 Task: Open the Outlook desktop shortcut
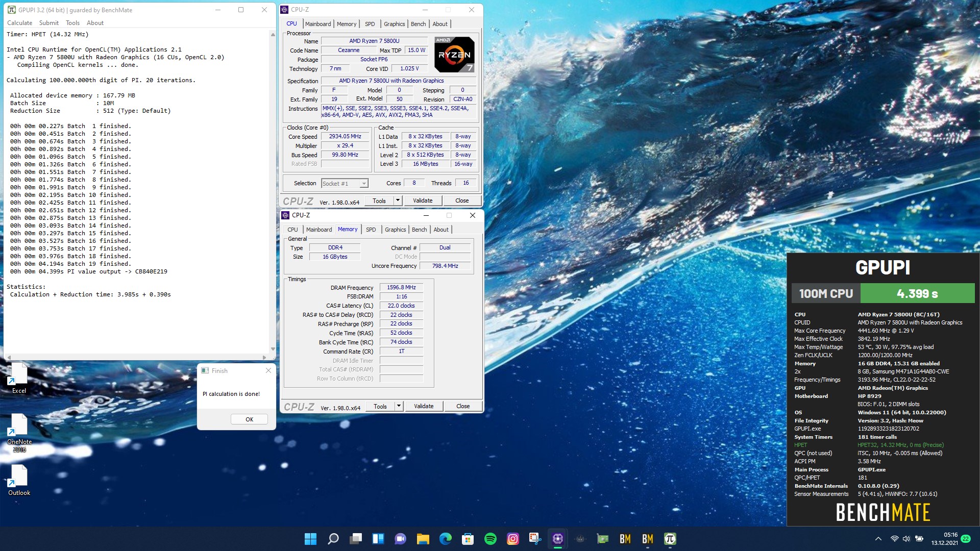click(x=19, y=480)
